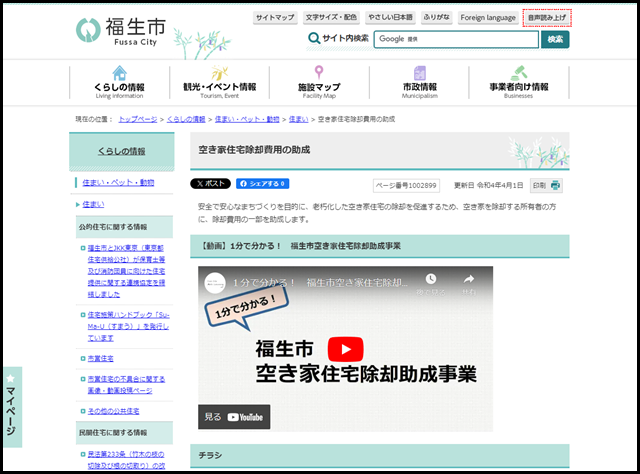Click the 検索 search button
640x474 pixels.
[555, 39]
